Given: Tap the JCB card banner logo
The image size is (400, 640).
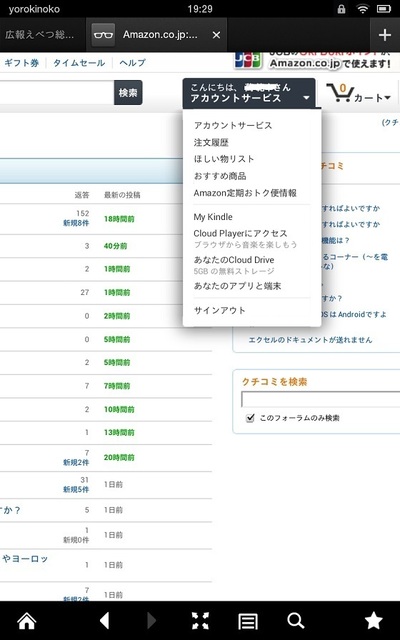Looking at the screenshot, I should coord(247,60).
